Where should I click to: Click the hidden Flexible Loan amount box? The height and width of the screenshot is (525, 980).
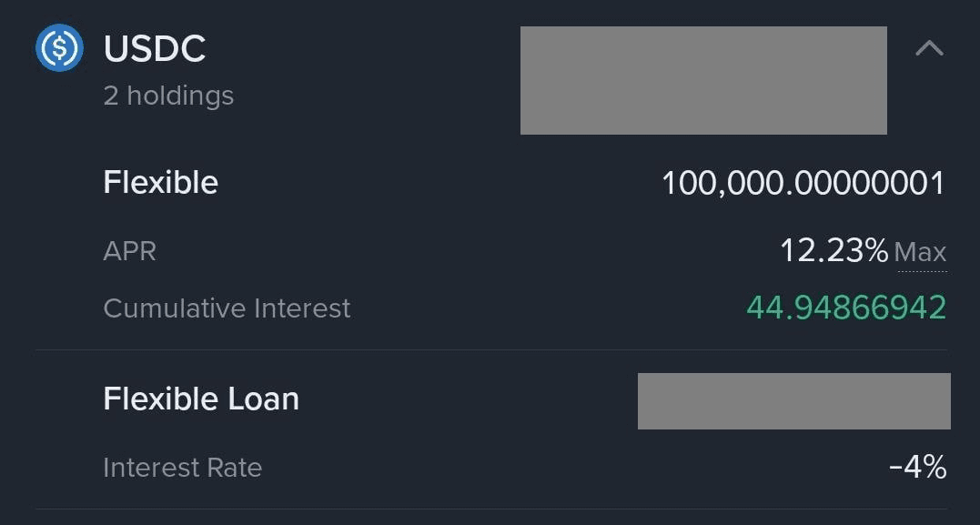coord(793,401)
